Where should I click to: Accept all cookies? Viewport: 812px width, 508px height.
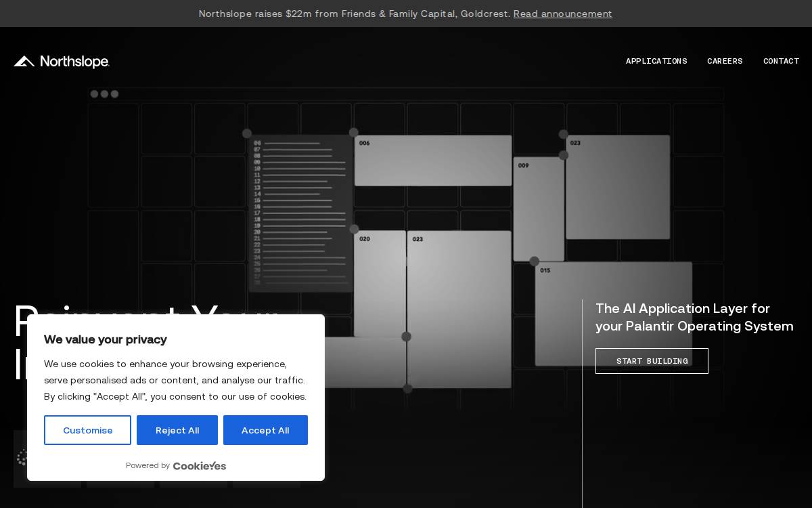[265, 430]
